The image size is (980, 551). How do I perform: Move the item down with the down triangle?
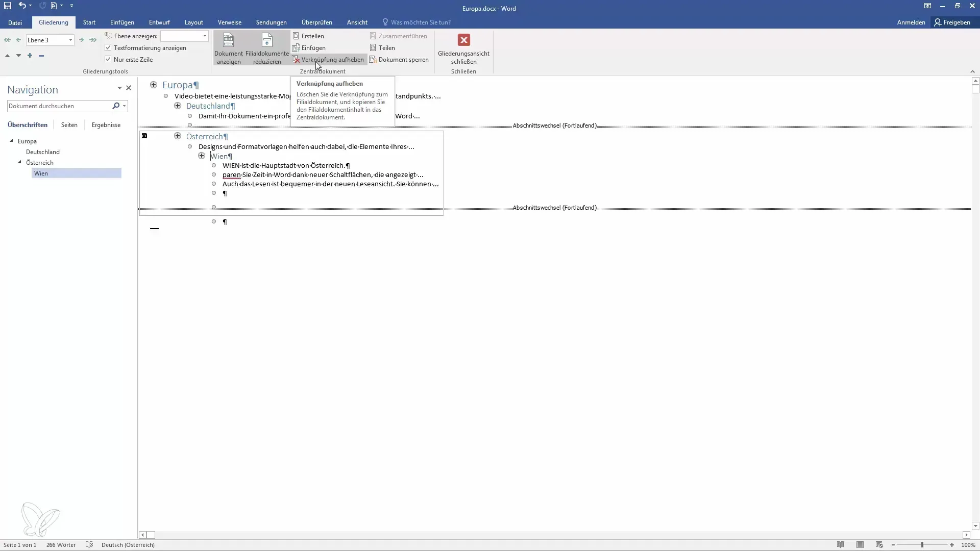point(18,56)
